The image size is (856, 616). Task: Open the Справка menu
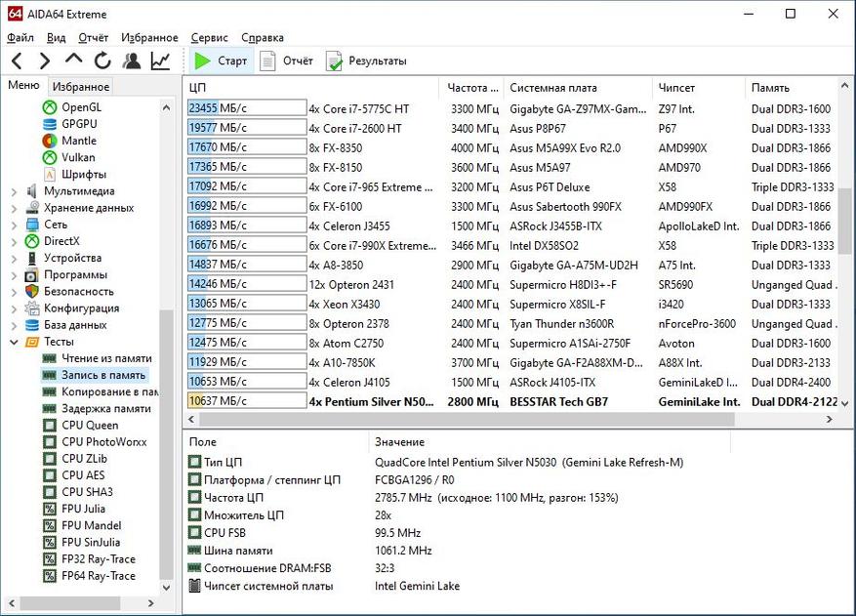[262, 38]
